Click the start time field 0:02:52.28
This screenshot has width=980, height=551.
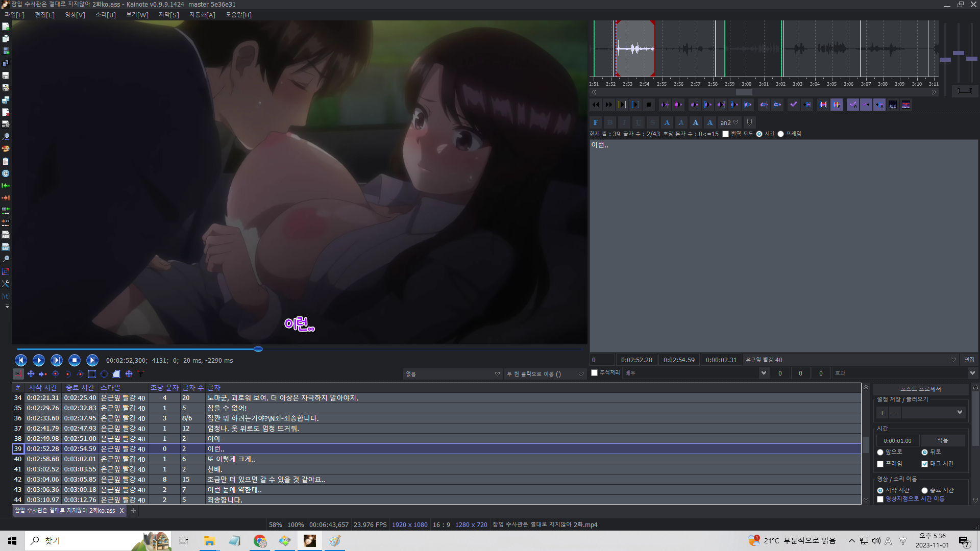636,360
